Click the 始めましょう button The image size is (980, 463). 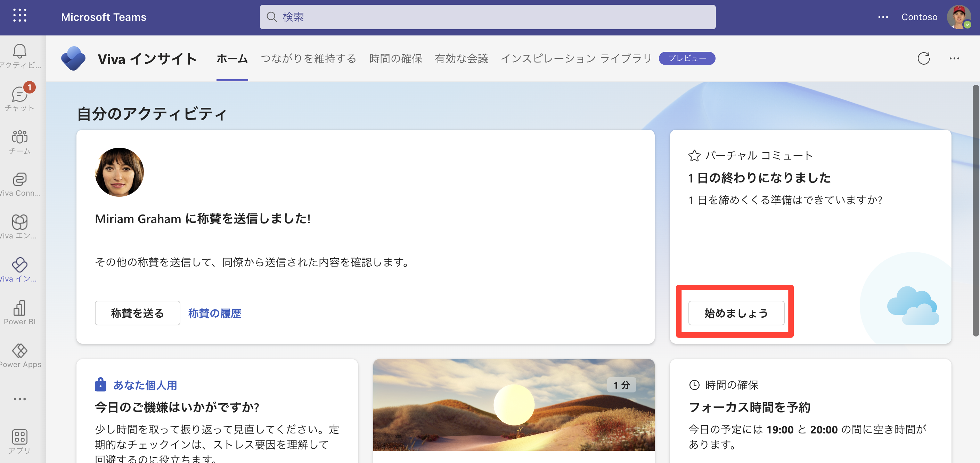click(x=736, y=313)
